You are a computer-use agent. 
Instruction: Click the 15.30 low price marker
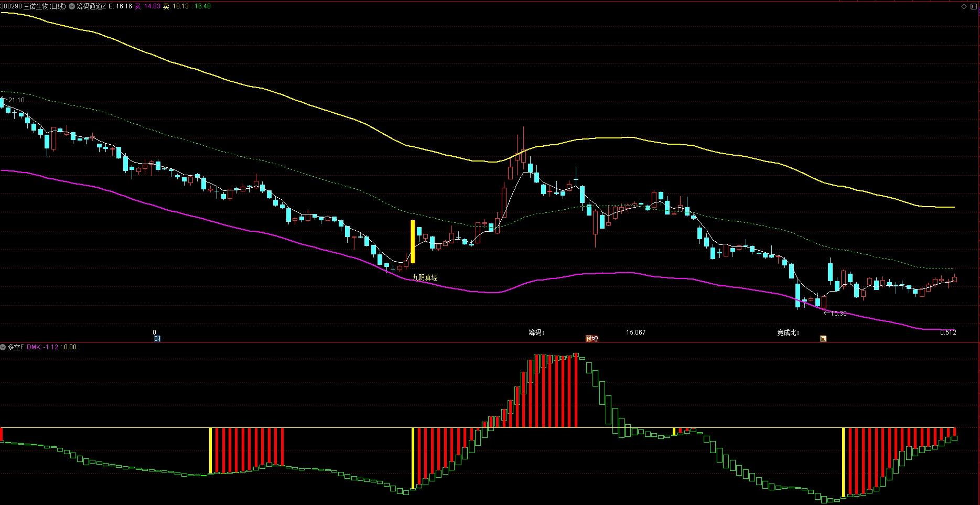coord(838,314)
